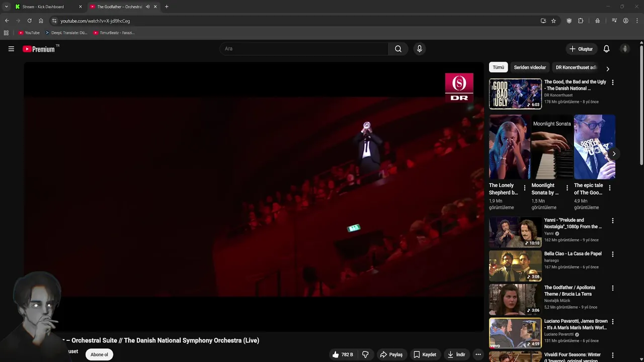This screenshot has width=644, height=362.
Task: Open the notifications bell
Action: 606,49
